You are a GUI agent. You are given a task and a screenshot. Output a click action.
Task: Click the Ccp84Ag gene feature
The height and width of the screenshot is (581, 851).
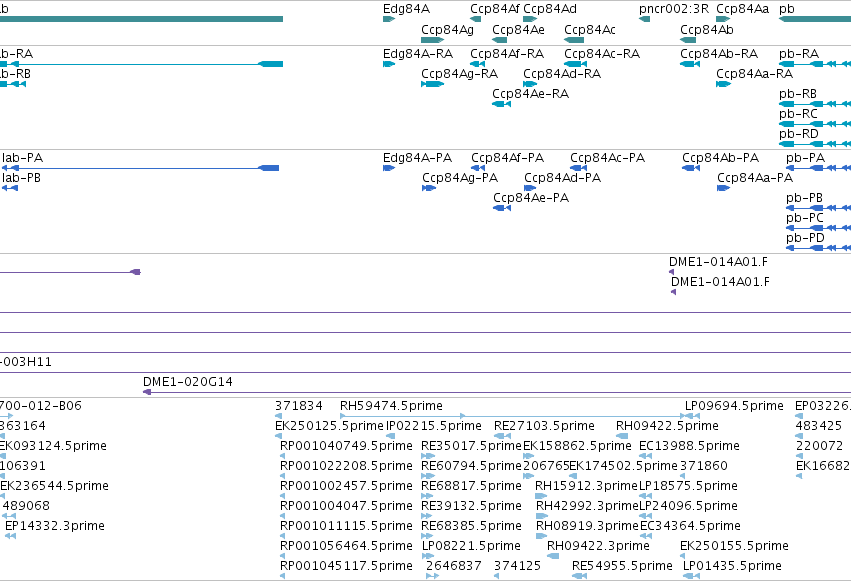(432, 40)
